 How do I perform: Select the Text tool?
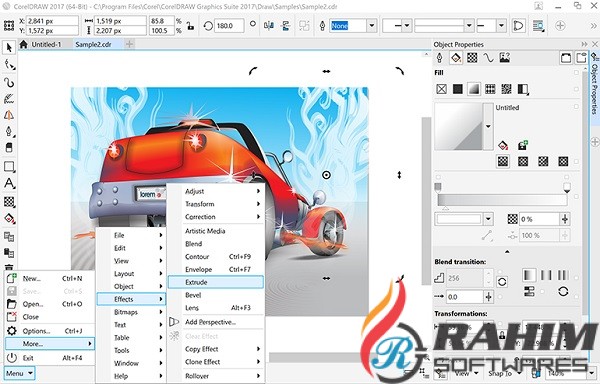(9, 184)
